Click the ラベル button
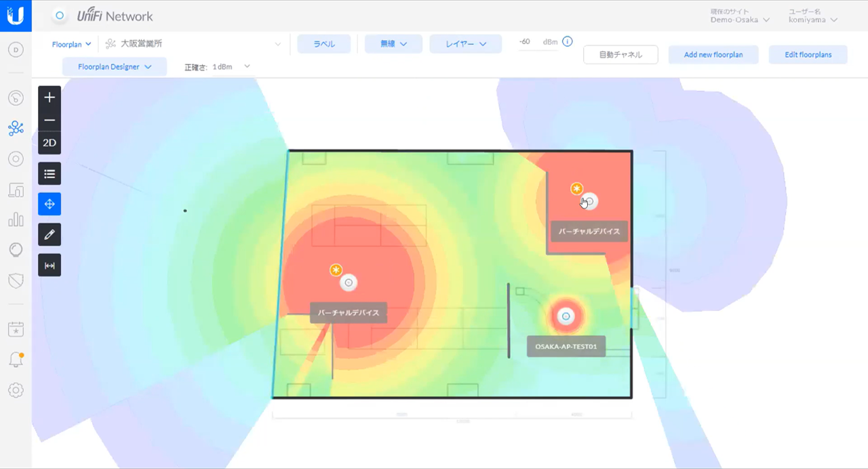The width and height of the screenshot is (868, 469). [324, 43]
